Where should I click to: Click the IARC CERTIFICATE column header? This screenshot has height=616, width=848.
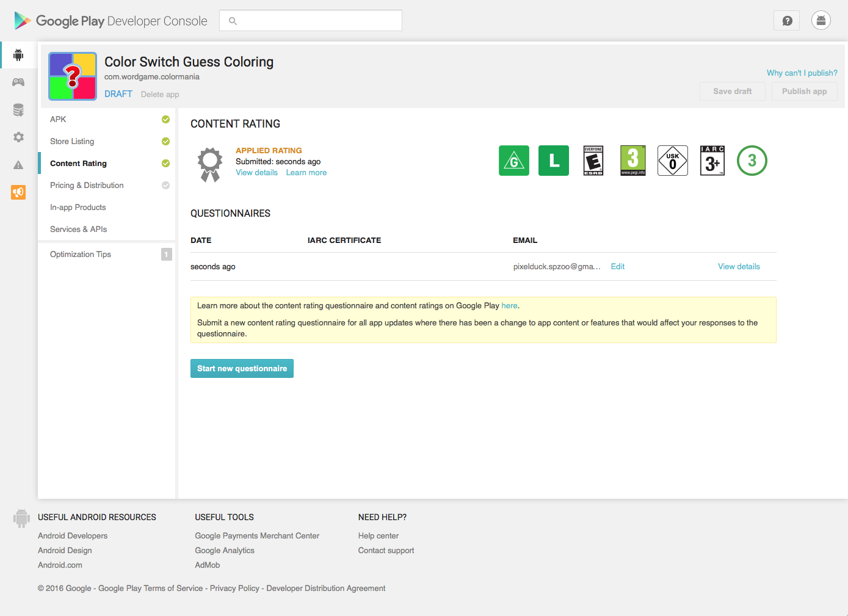pos(344,241)
